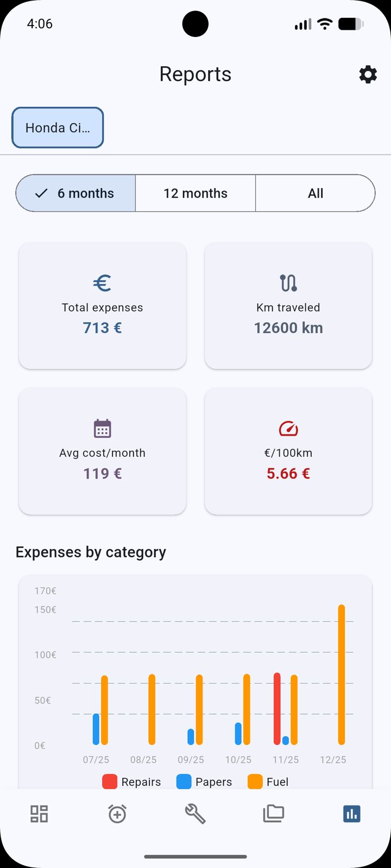Tap the Fuel orange legend swatch

click(x=255, y=782)
